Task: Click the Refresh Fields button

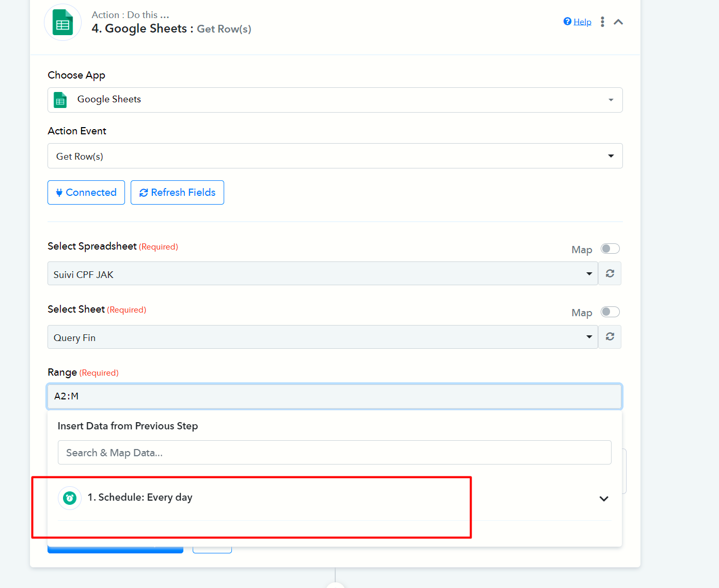Action: pyautogui.click(x=177, y=192)
